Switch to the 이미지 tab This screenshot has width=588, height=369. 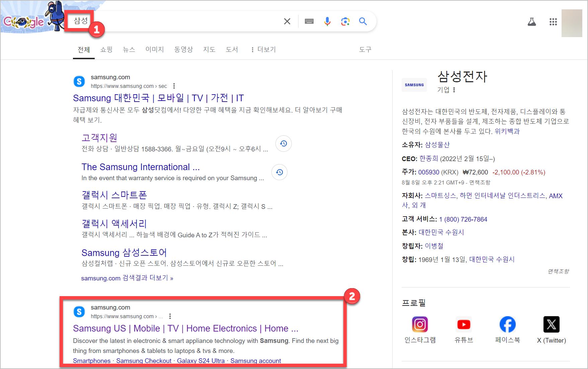tap(155, 49)
